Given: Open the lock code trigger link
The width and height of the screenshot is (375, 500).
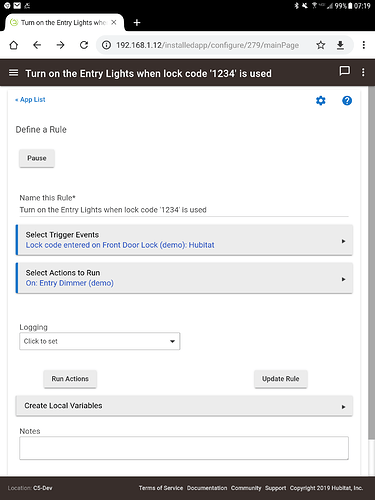Looking at the screenshot, I should (120, 245).
